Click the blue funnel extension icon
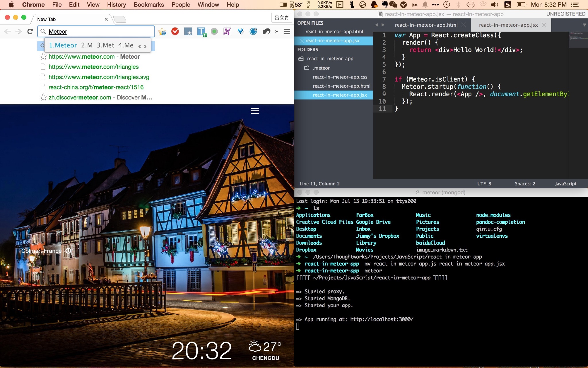 point(240,31)
